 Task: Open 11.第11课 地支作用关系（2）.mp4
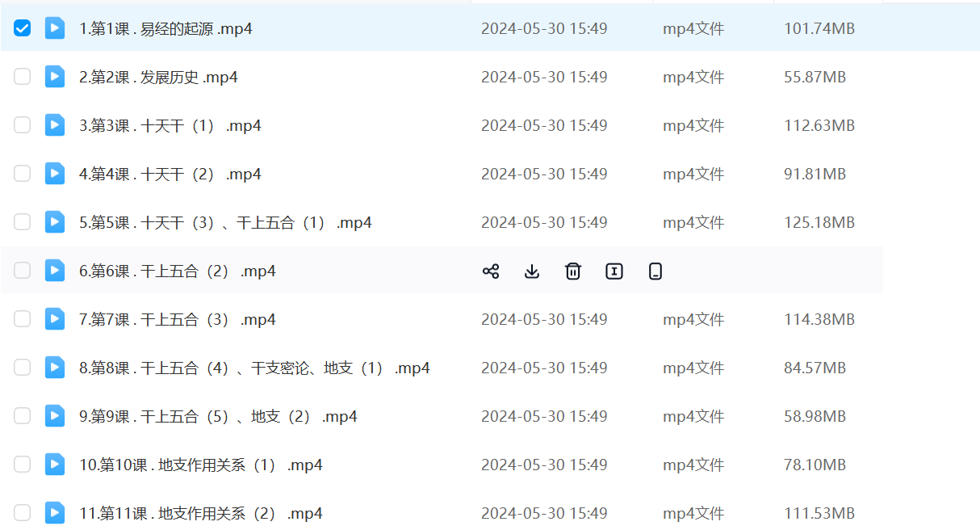tap(200, 514)
